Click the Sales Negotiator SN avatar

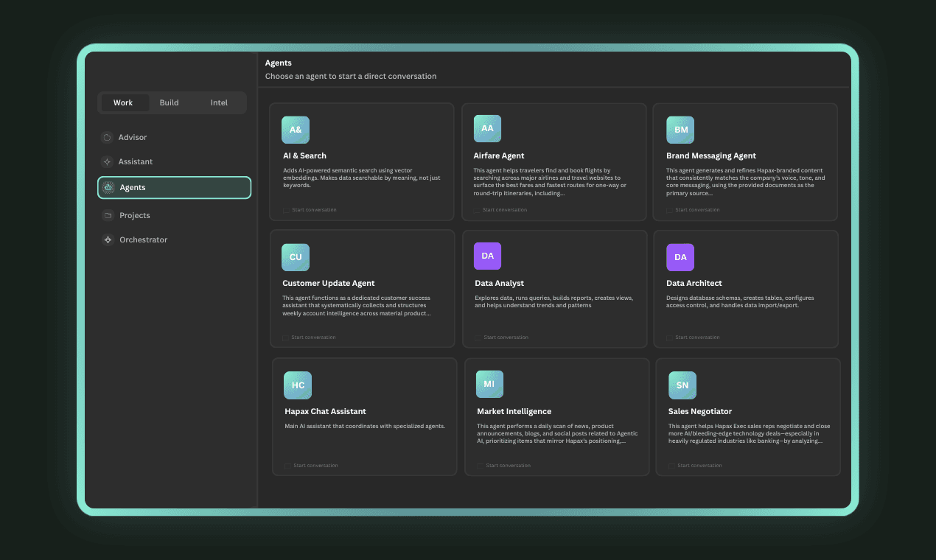(682, 385)
